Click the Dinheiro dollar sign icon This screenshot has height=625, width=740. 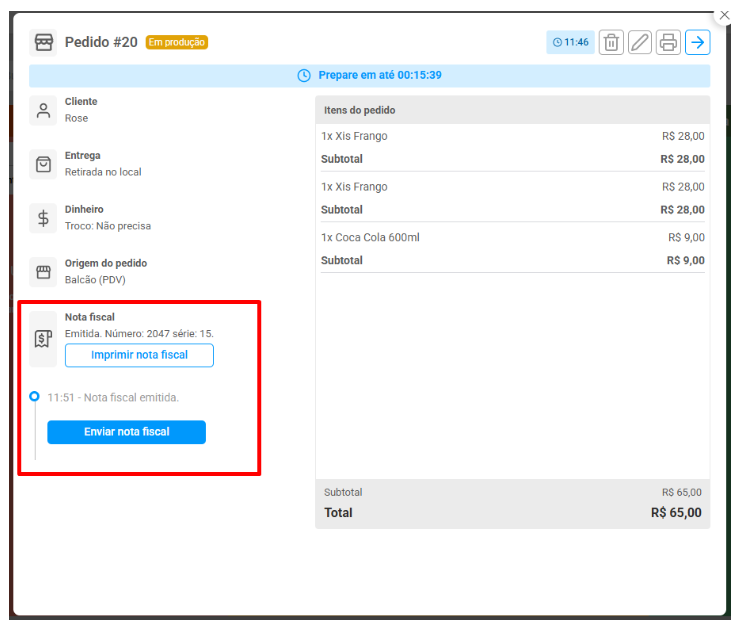tap(43, 219)
